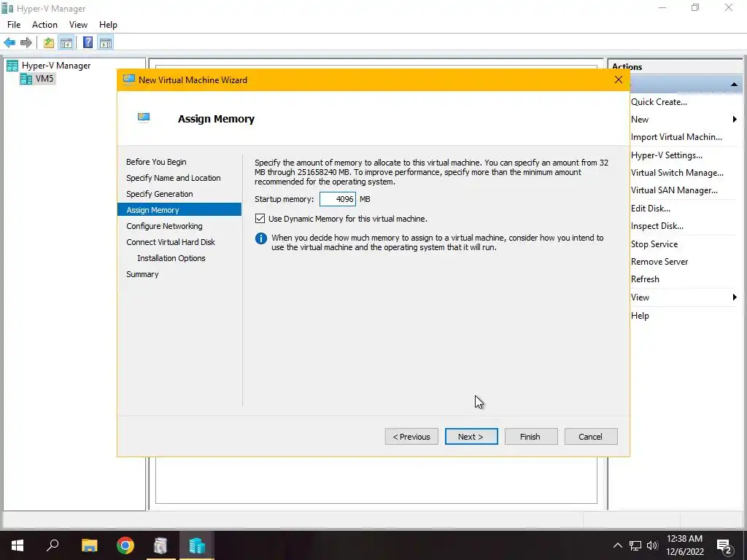Select Assign Memory wizard step

pyautogui.click(x=179, y=209)
